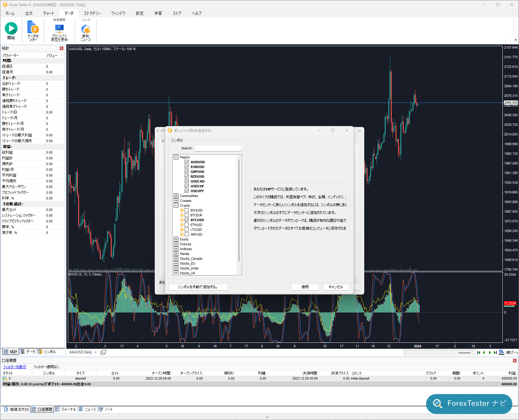519x420 pixels.
Task: Open the ウィンドウ ribbon tab
Action: click(x=118, y=13)
